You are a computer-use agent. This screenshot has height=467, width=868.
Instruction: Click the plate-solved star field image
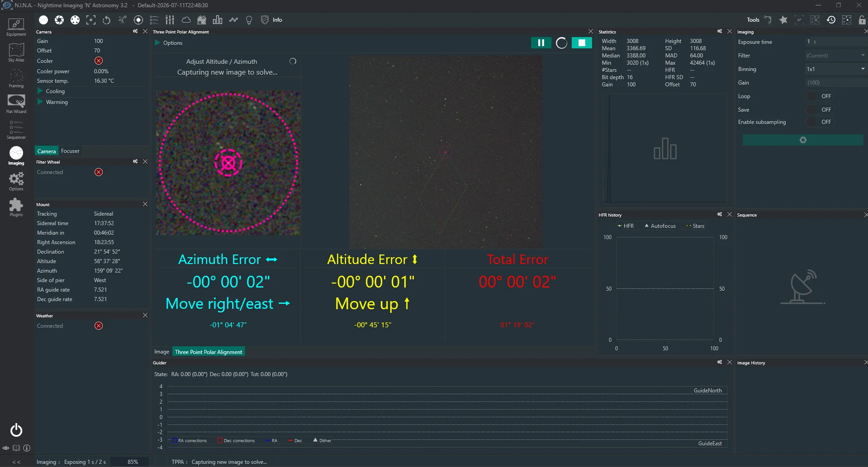[x=445, y=152]
